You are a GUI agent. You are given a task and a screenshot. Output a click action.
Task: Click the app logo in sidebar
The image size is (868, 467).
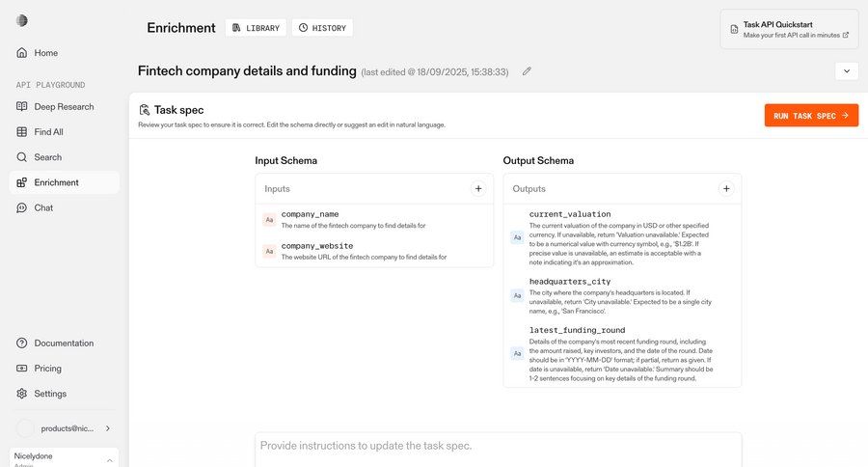[x=22, y=20]
